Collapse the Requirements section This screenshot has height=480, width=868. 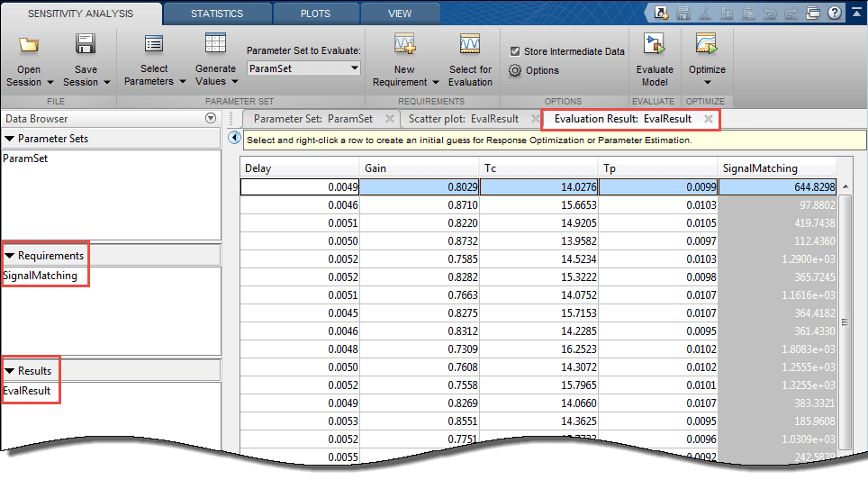pyautogui.click(x=10, y=256)
